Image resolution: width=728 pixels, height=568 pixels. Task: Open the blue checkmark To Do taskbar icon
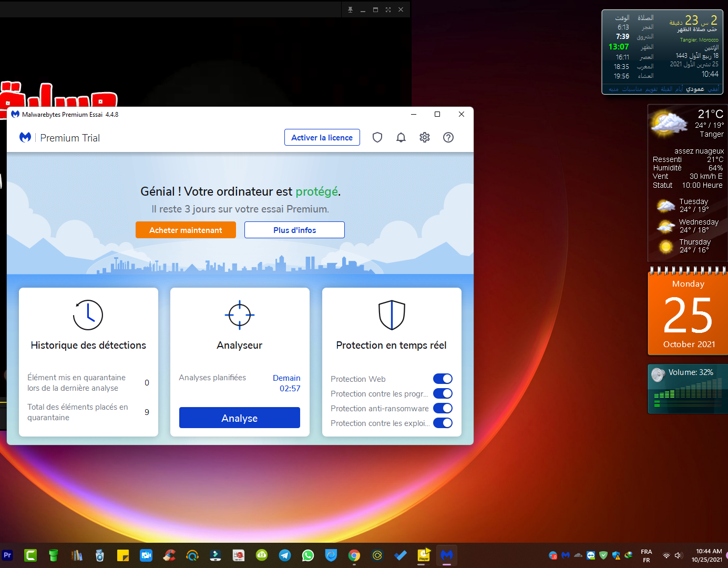click(401, 555)
